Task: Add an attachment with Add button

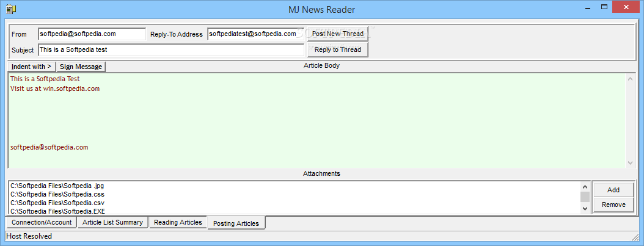Action: (613, 190)
